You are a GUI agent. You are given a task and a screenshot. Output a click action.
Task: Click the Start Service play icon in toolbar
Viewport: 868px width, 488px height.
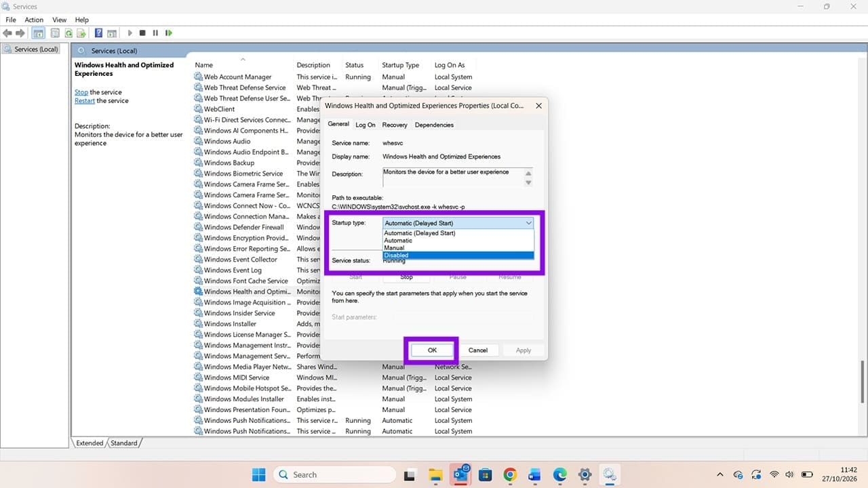pos(129,33)
